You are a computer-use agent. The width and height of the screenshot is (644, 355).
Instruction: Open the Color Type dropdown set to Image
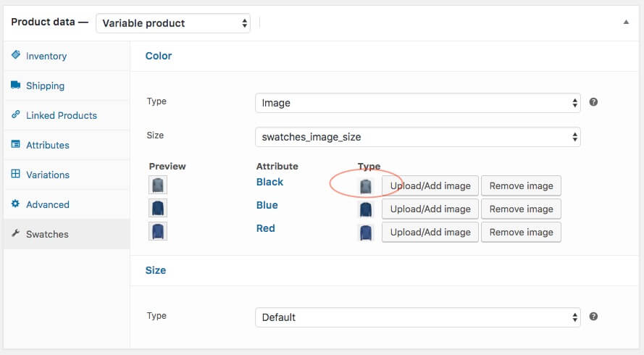click(417, 103)
